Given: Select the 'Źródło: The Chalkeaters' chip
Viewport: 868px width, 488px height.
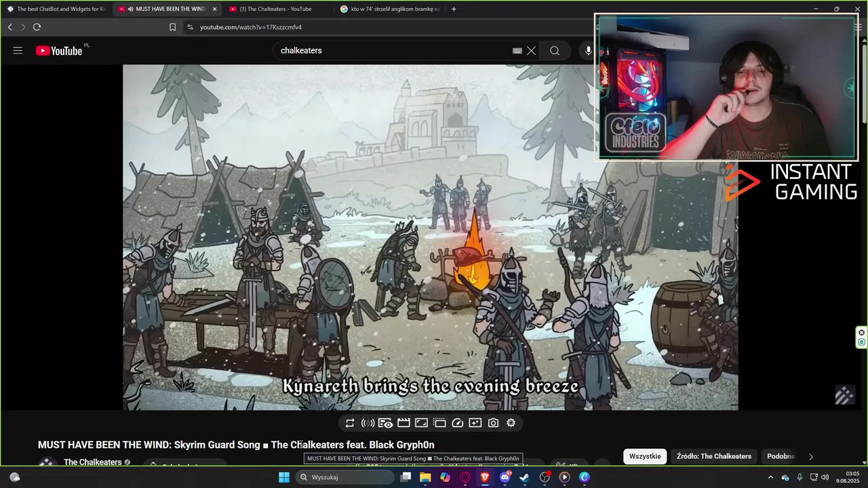Looking at the screenshot, I should coord(714,456).
